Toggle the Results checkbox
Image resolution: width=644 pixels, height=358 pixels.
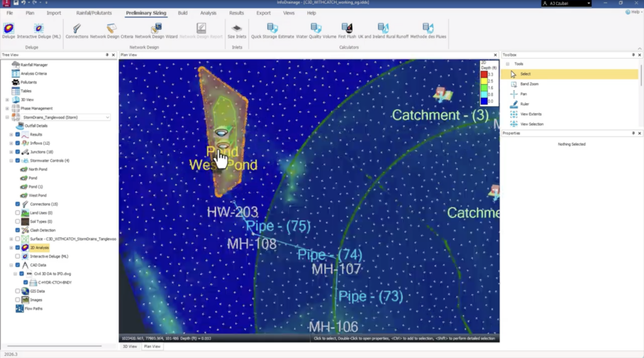tap(18, 134)
